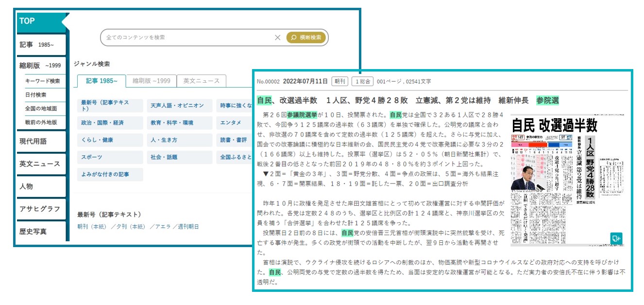This screenshot has width=644, height=305.
Task: Click the highlighted 自民 at the start of the headline
Action: tap(264, 101)
